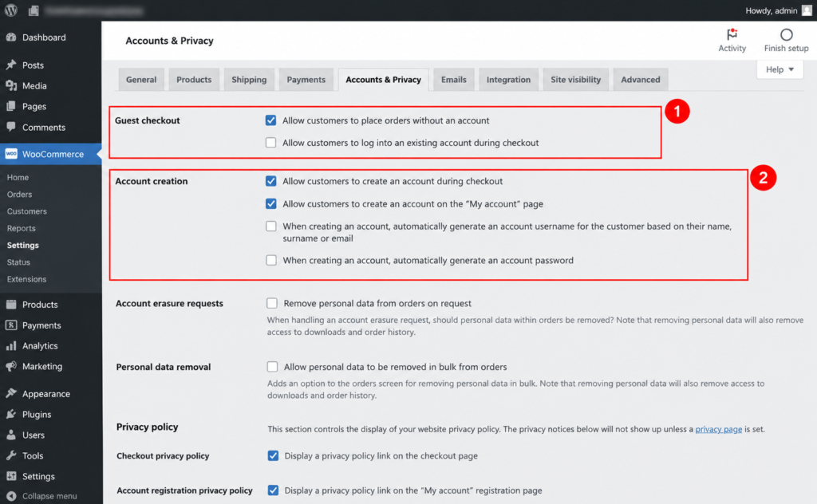Open WooCommerce Orders submenu
This screenshot has height=504, width=817.
coord(19,195)
